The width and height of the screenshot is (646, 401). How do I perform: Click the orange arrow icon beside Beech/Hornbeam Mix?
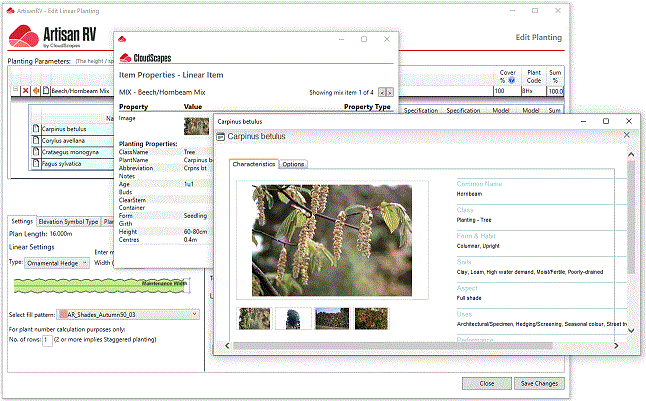coord(35,91)
